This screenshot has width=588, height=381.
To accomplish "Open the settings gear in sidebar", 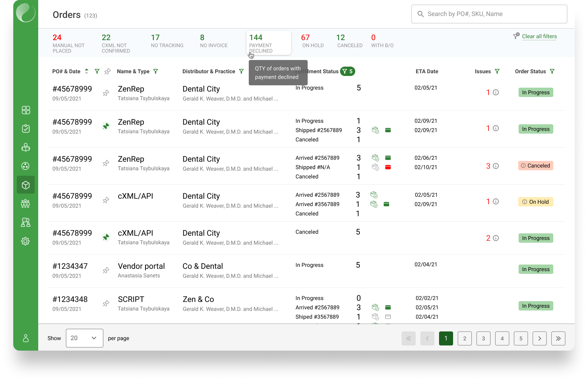I will pos(26,241).
